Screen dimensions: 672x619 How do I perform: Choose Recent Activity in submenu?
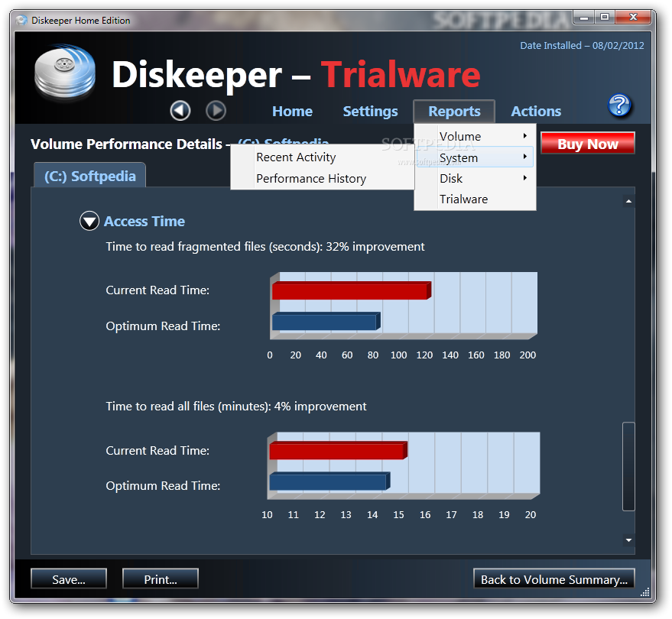point(323,157)
